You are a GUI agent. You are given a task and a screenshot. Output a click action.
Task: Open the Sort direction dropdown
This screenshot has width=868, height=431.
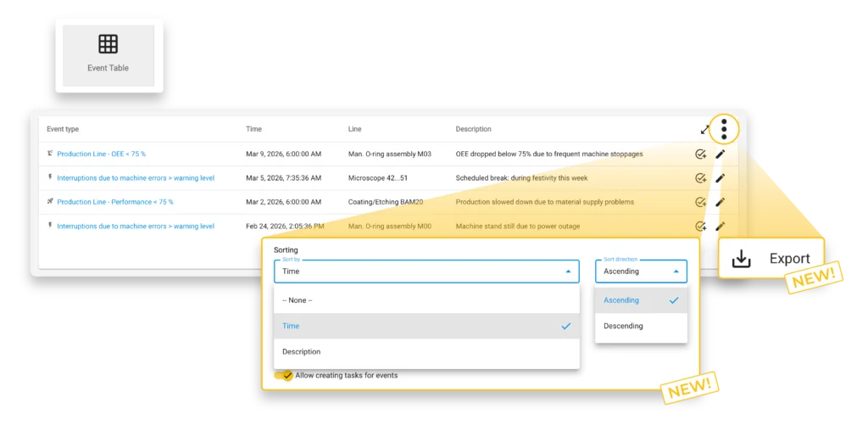click(x=641, y=271)
